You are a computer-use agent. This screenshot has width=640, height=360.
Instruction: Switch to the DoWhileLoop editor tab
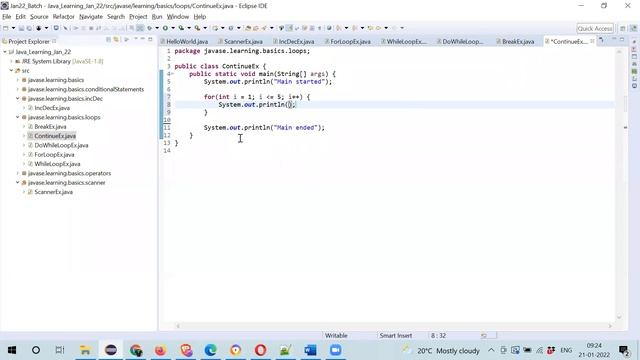pos(460,42)
